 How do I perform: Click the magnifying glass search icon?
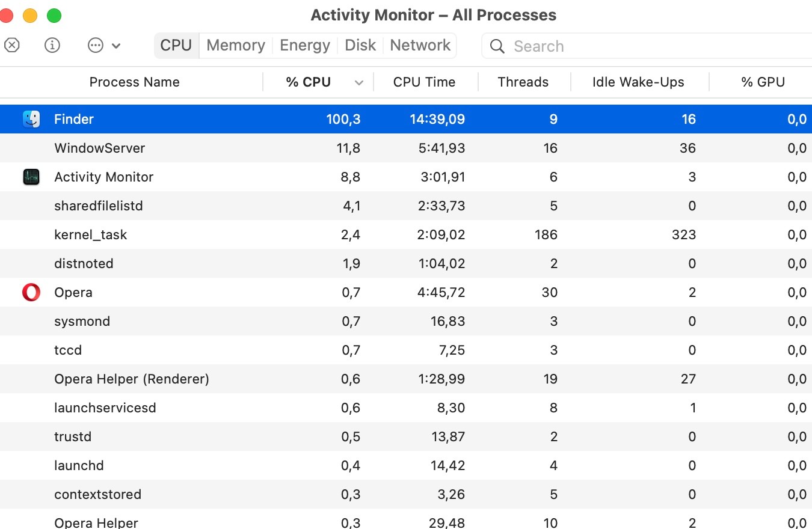496,46
